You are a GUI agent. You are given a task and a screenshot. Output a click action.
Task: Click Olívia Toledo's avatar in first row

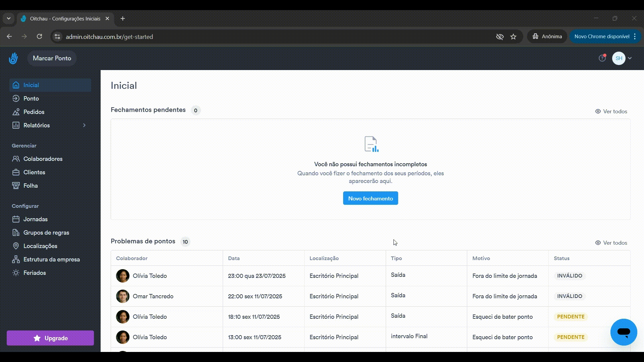(x=123, y=276)
